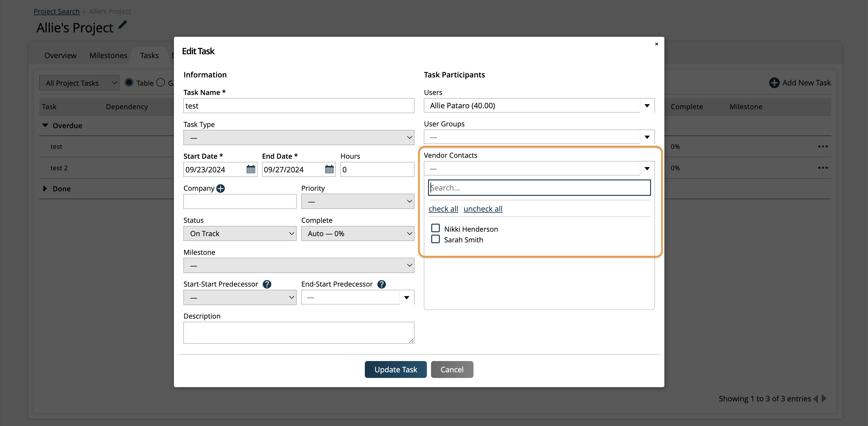Click the Cancel button
868x426 pixels.
(452, 369)
